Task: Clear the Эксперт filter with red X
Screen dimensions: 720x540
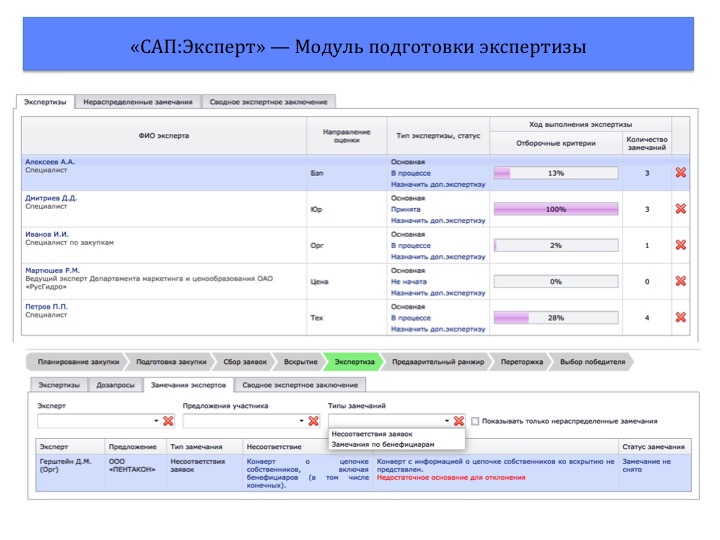Action: pos(168,421)
